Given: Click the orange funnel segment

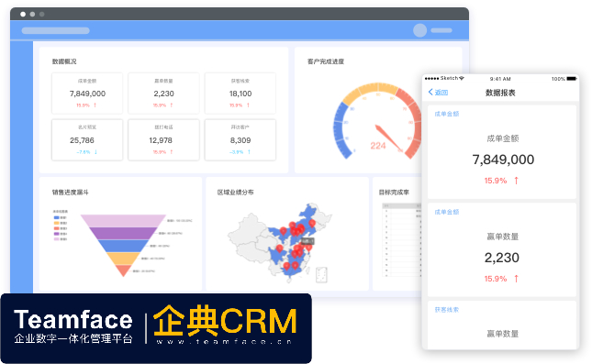Looking at the screenshot, I should pyautogui.click(x=123, y=259).
